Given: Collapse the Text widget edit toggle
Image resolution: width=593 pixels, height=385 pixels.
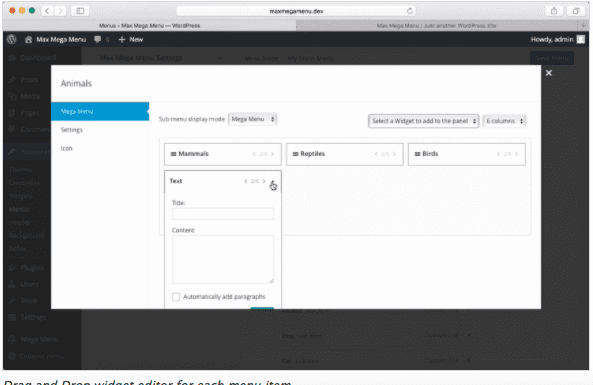Looking at the screenshot, I should [273, 183].
